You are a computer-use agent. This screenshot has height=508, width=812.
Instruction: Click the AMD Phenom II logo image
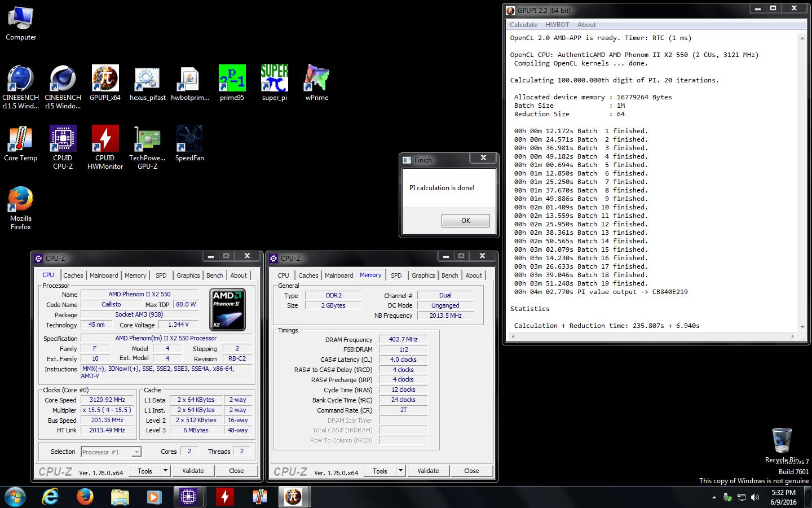(228, 309)
